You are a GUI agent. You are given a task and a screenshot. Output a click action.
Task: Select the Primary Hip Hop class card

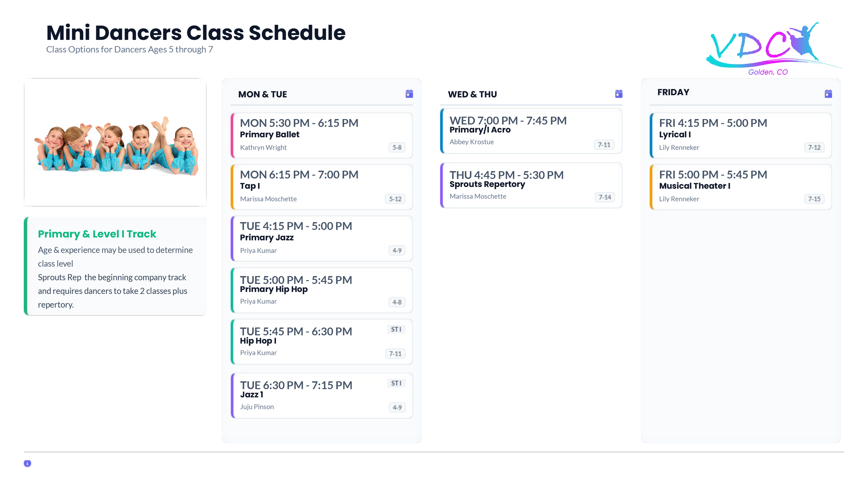322,290
